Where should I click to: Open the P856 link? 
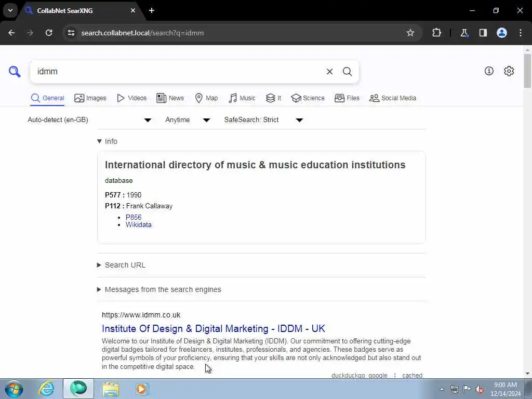[134, 217]
